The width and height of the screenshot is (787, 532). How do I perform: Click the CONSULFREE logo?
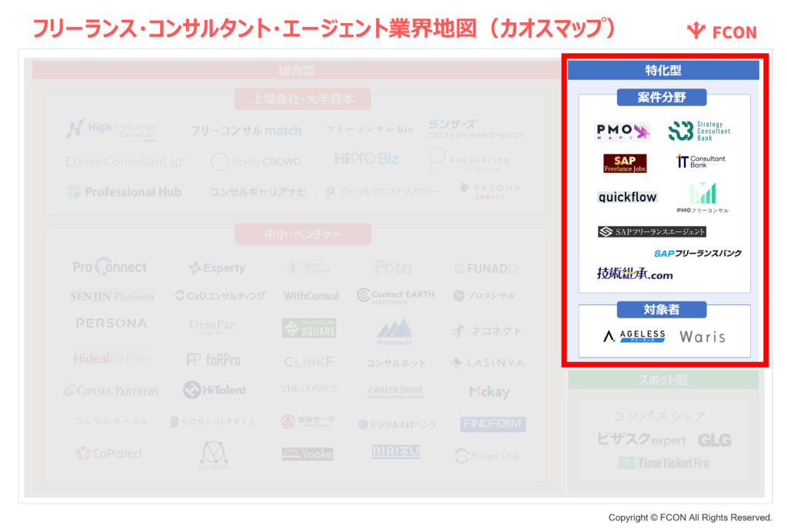point(213,421)
